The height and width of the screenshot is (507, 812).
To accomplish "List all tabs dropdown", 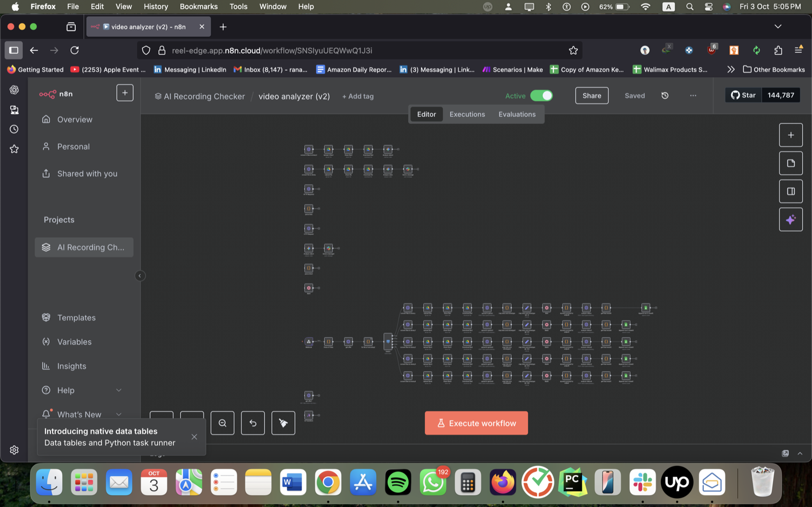I will pyautogui.click(x=778, y=27).
